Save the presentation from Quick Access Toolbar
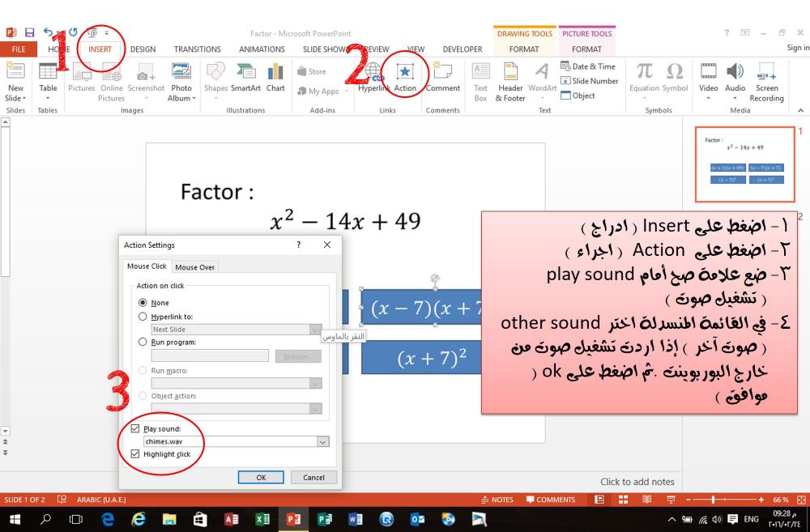 tap(30, 32)
